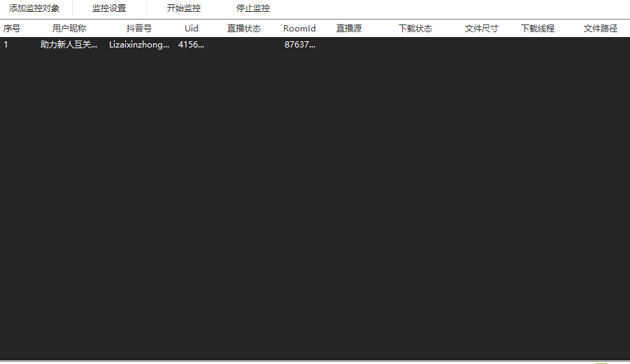Click the 下载线程 column header
The width and height of the screenshot is (630, 364).
coord(538,29)
